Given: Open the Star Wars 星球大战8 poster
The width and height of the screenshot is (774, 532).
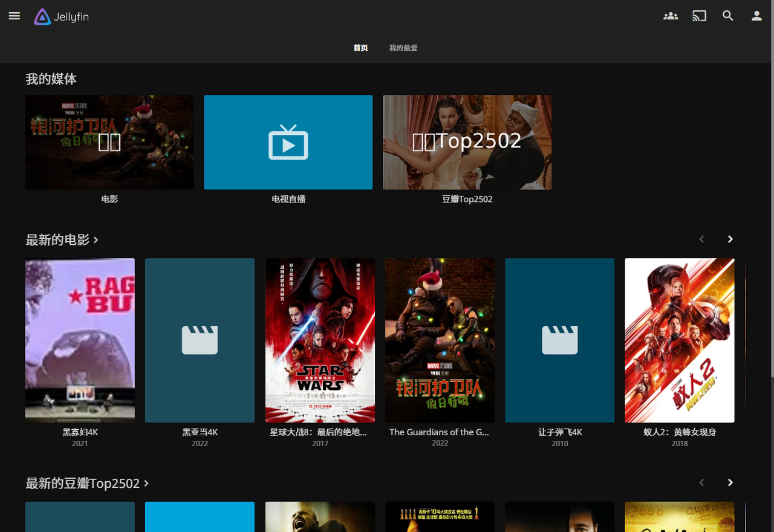Looking at the screenshot, I should 320,340.
